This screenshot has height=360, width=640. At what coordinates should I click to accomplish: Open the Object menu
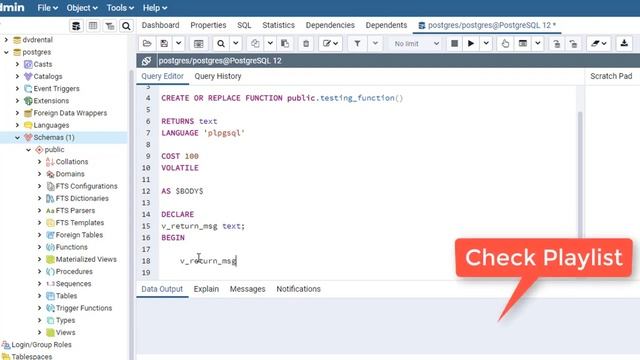[x=82, y=8]
